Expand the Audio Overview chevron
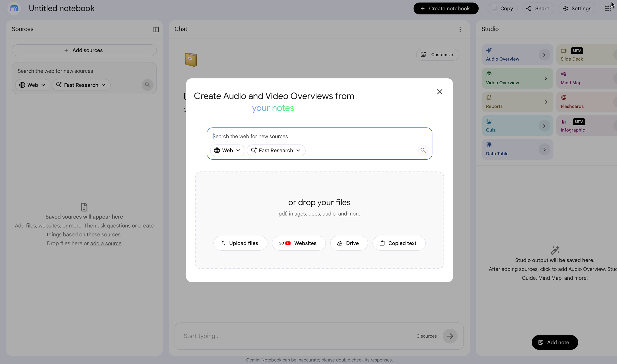This screenshot has height=364, width=617. [x=544, y=55]
